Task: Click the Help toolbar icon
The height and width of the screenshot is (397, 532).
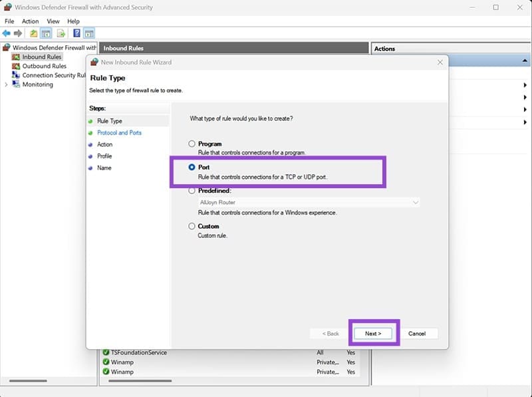Action: [75, 33]
